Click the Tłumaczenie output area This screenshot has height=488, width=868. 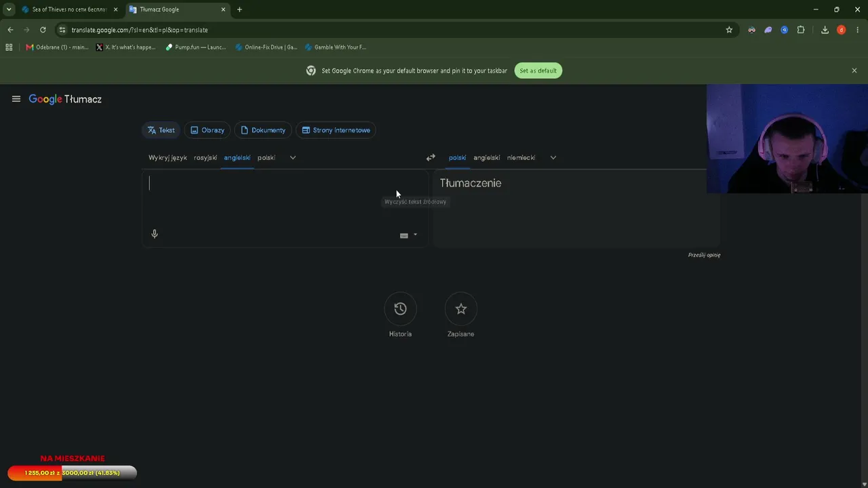[576, 209]
